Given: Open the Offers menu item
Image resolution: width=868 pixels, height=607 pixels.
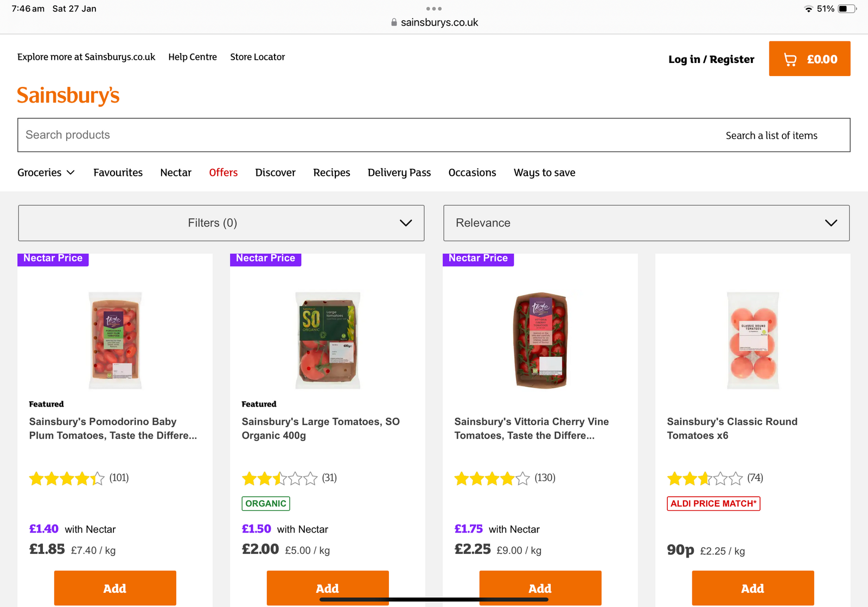Looking at the screenshot, I should click(x=224, y=173).
